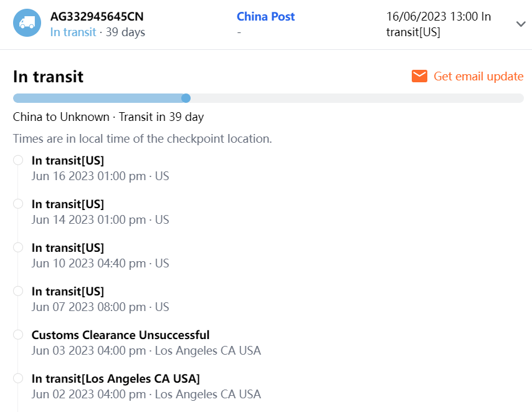The image size is (532, 412).
Task: Click the Jun 07 checkpoint marker
Action: click(x=18, y=291)
